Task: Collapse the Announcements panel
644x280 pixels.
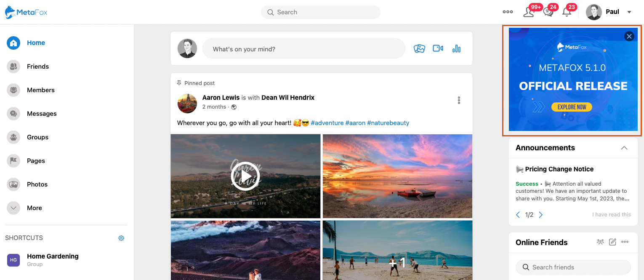Action: [x=624, y=148]
